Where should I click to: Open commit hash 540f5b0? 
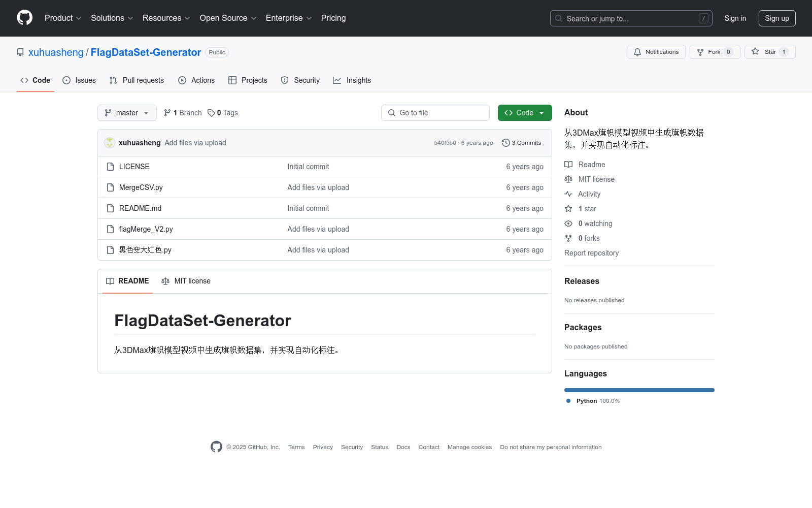coord(445,143)
